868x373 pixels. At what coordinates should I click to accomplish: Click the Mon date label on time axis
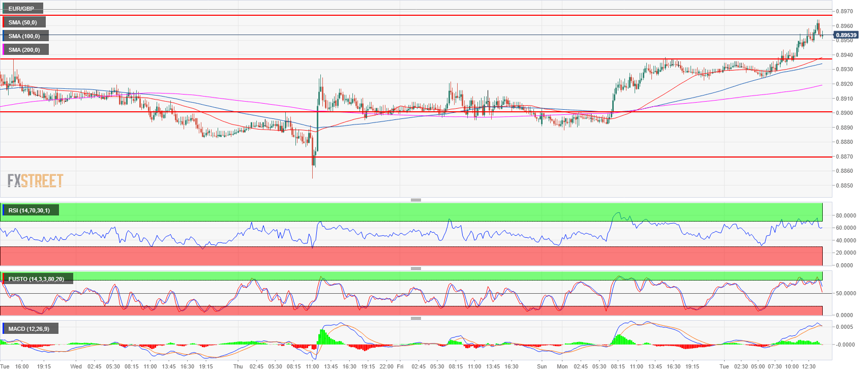pos(562,366)
